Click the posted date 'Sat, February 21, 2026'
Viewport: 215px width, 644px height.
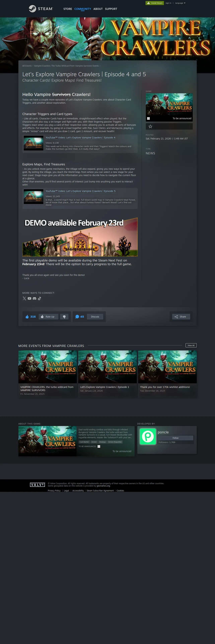coord(158,138)
